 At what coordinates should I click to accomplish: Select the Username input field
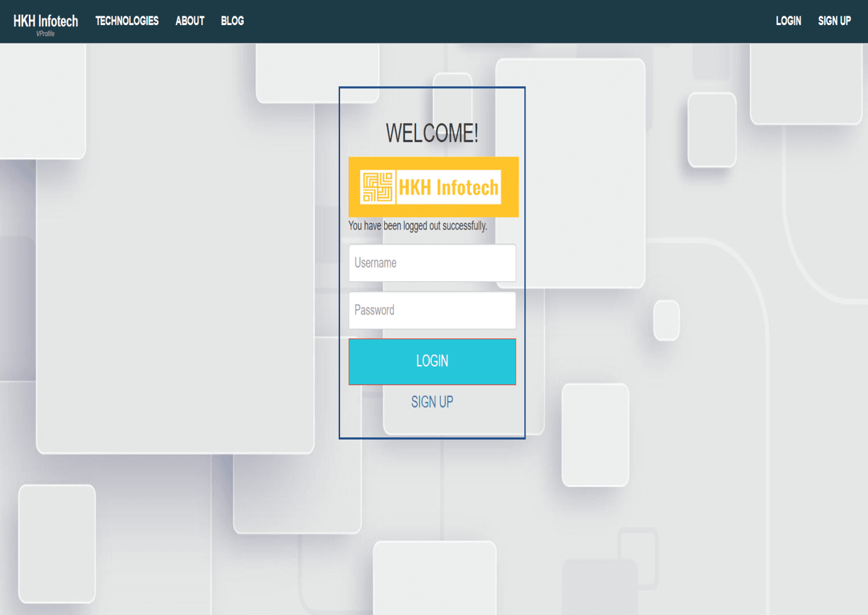coord(432,263)
